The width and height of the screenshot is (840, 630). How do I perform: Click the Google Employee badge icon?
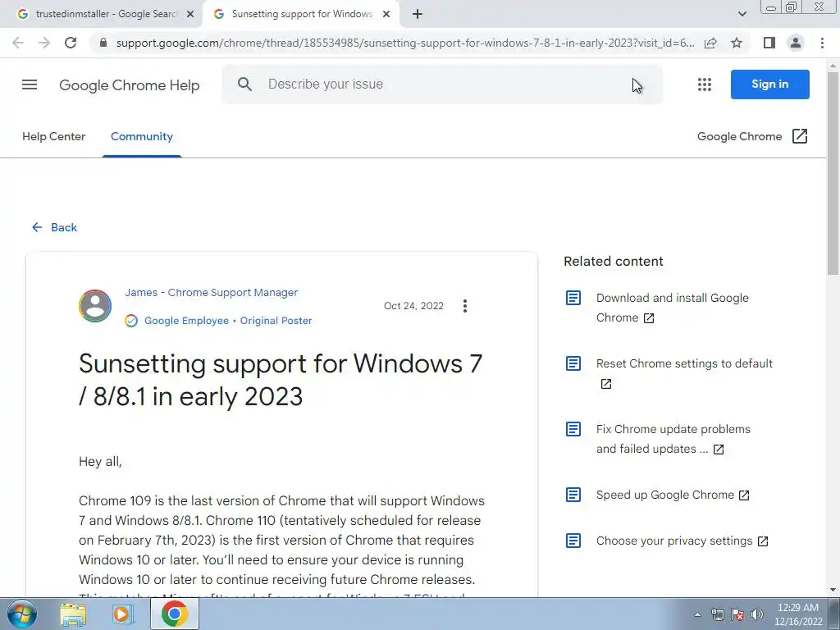click(131, 321)
